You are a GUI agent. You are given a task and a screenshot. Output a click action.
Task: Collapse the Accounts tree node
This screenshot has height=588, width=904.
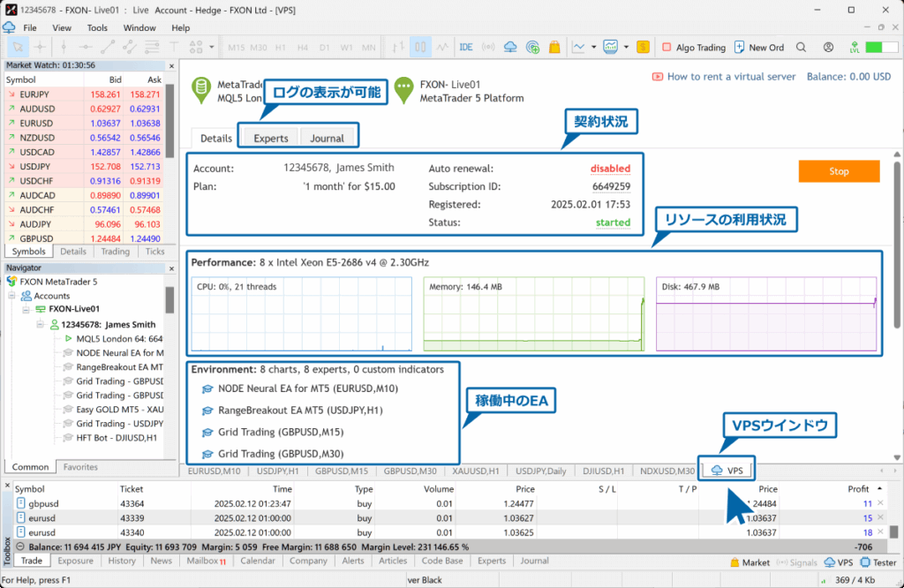pos(11,296)
